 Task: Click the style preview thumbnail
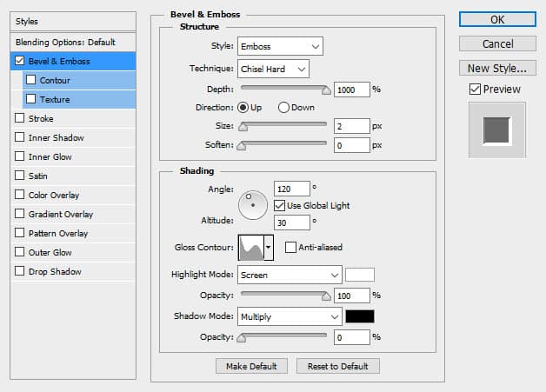pos(496,130)
